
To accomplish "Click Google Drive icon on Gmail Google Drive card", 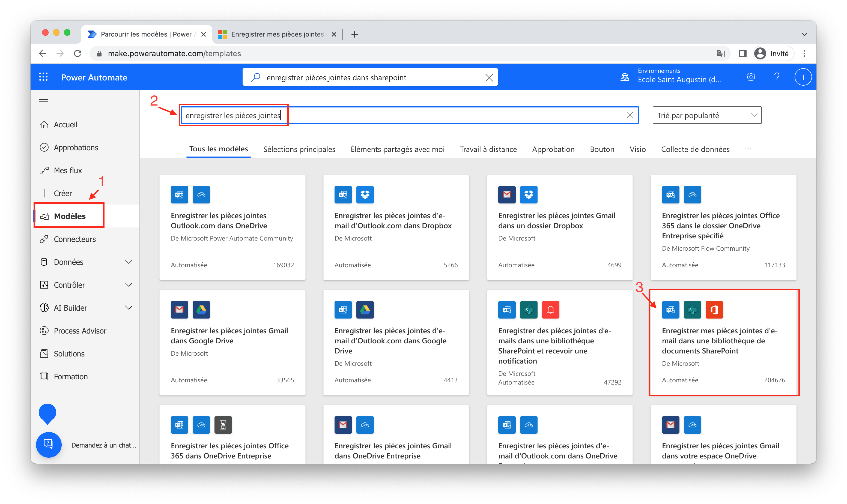I will click(201, 310).
